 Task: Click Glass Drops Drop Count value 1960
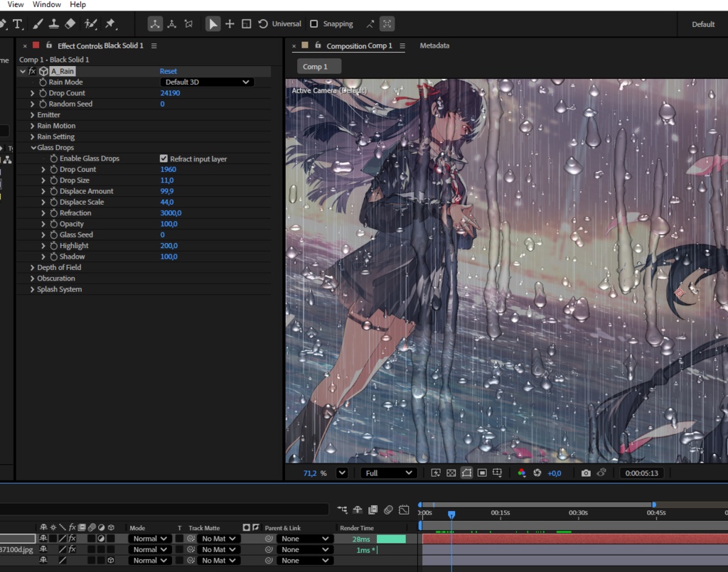point(168,169)
